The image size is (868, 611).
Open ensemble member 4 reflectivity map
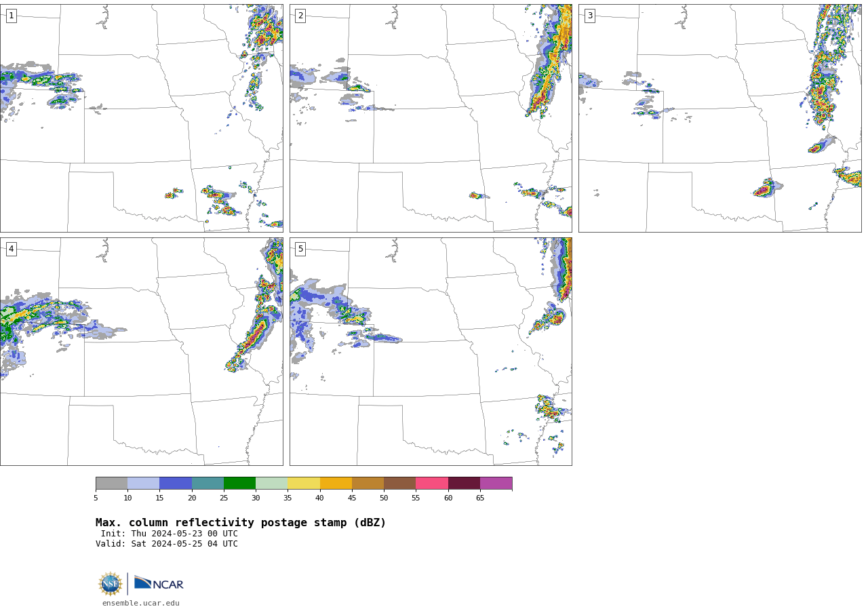point(141,351)
